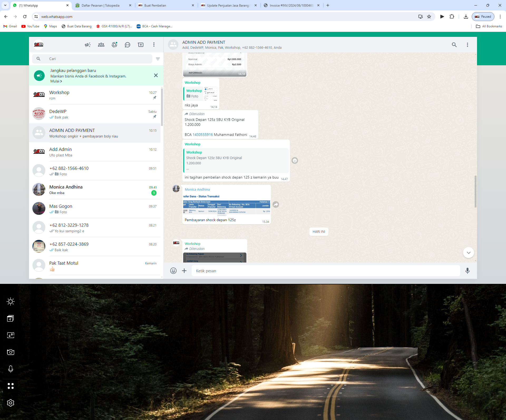This screenshot has height=420, width=506.
Task: Click the microphone voice message icon
Action: click(x=467, y=271)
